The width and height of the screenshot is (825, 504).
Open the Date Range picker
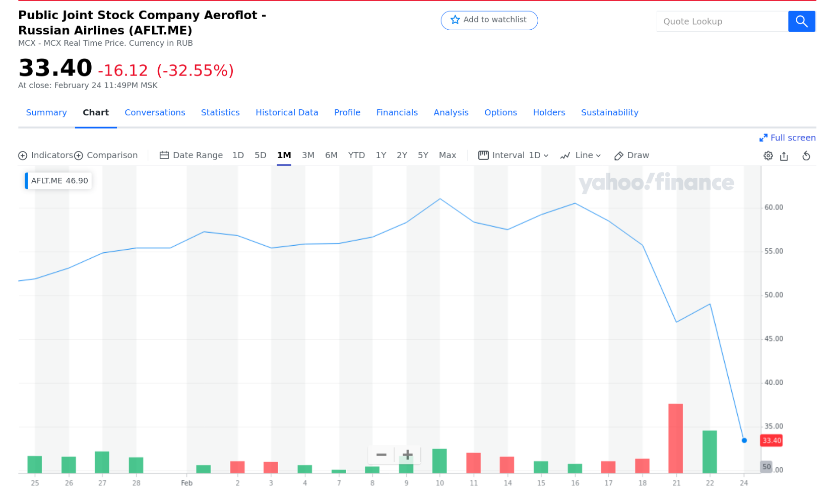point(192,156)
